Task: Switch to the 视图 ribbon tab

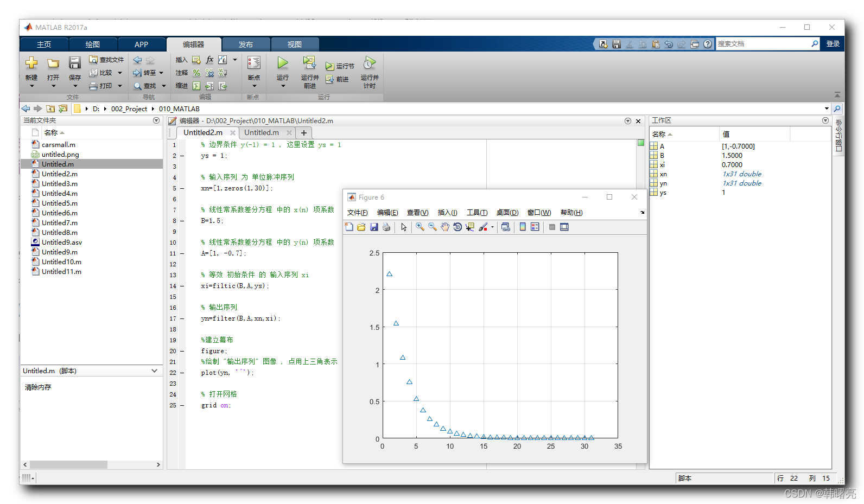Action: (x=295, y=44)
